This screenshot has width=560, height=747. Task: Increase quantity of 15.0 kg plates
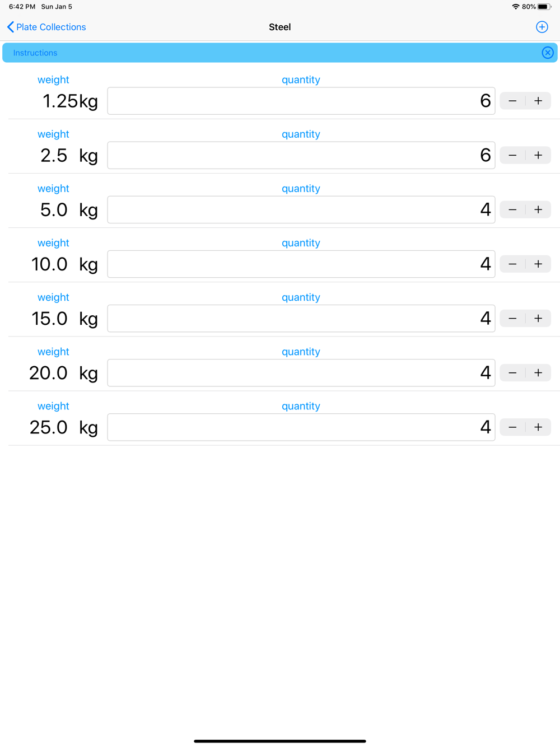pos(538,318)
